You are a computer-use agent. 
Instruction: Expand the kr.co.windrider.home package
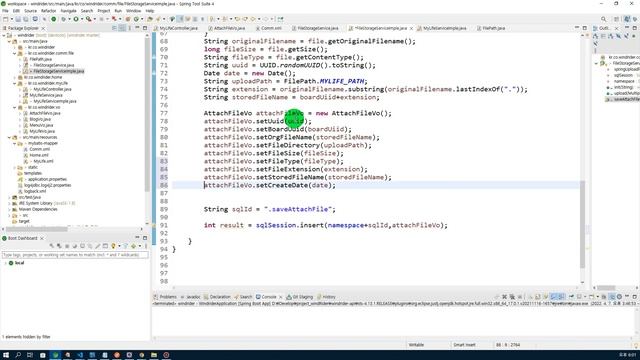click(15, 77)
